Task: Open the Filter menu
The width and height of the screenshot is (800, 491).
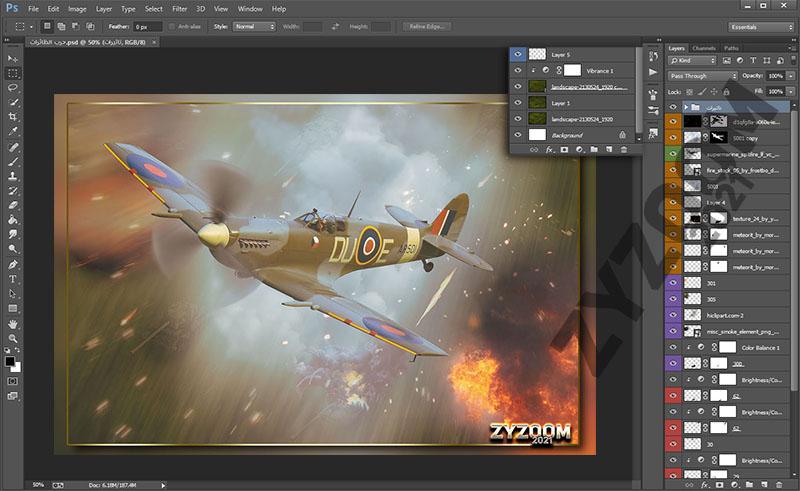Action: click(180, 9)
